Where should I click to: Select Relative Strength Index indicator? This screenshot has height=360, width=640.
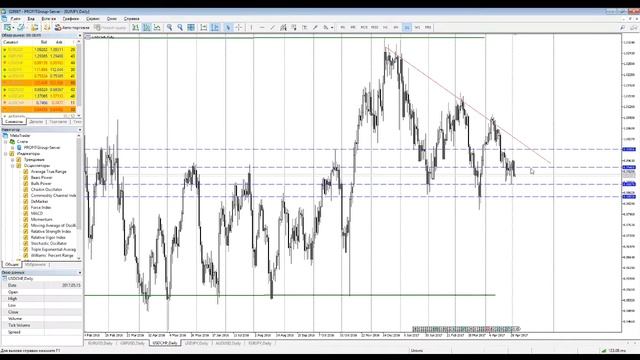[x=51, y=231]
